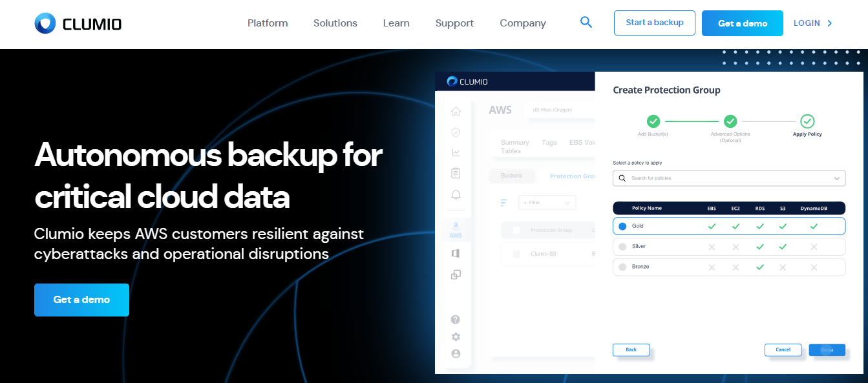
Task: Click the filter lines icon beside Filter
Action: (504, 203)
